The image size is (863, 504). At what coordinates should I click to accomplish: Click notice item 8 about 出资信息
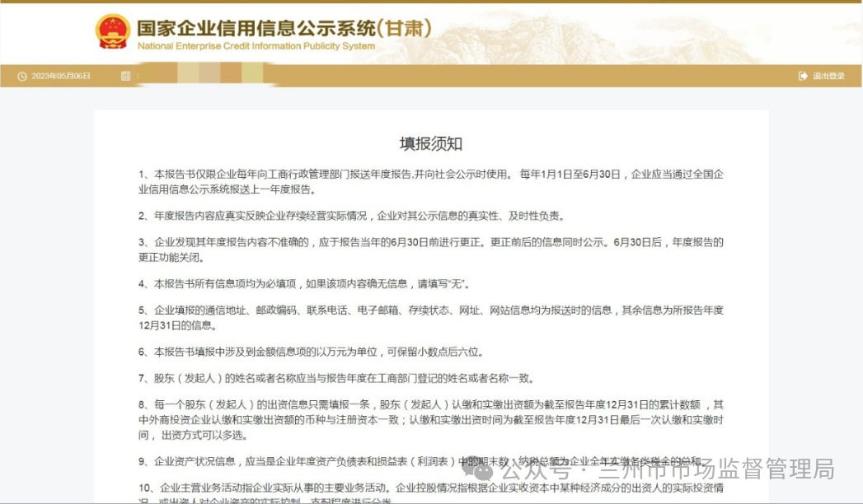tap(431, 419)
